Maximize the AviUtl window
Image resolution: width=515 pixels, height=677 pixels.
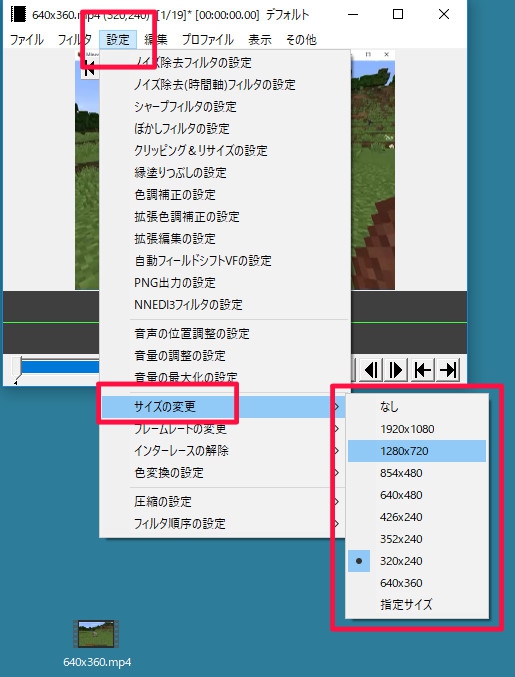point(398,14)
